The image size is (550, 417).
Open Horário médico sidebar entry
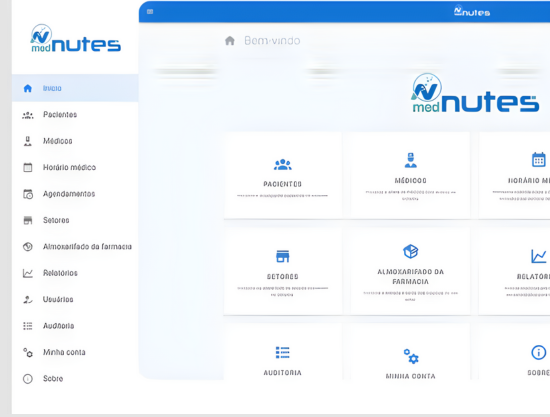(75, 167)
